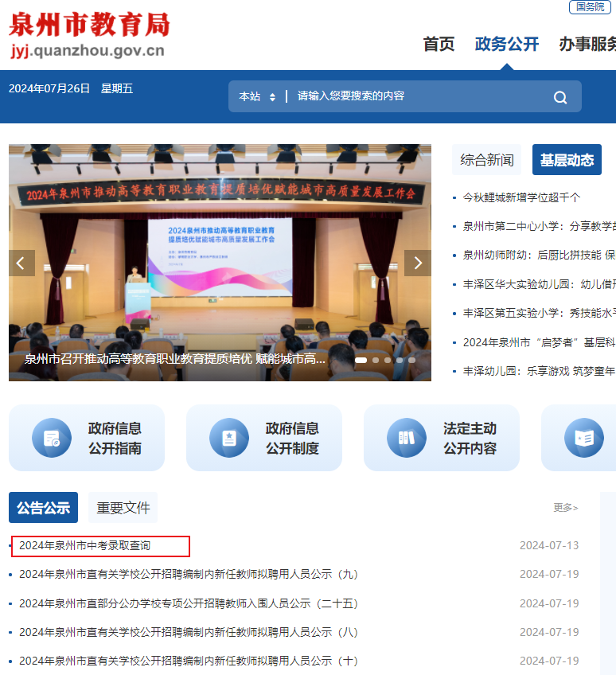Open the 政务公开 navigation item

click(507, 44)
